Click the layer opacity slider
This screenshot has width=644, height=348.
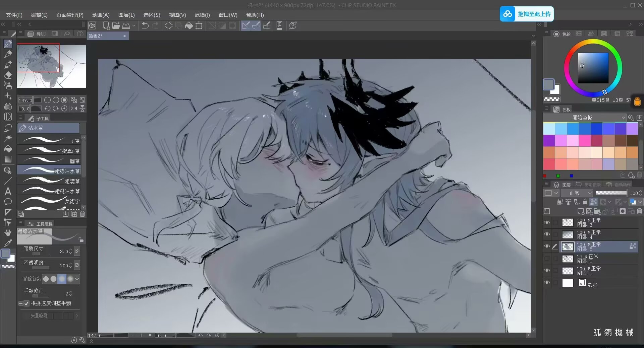click(x=611, y=193)
